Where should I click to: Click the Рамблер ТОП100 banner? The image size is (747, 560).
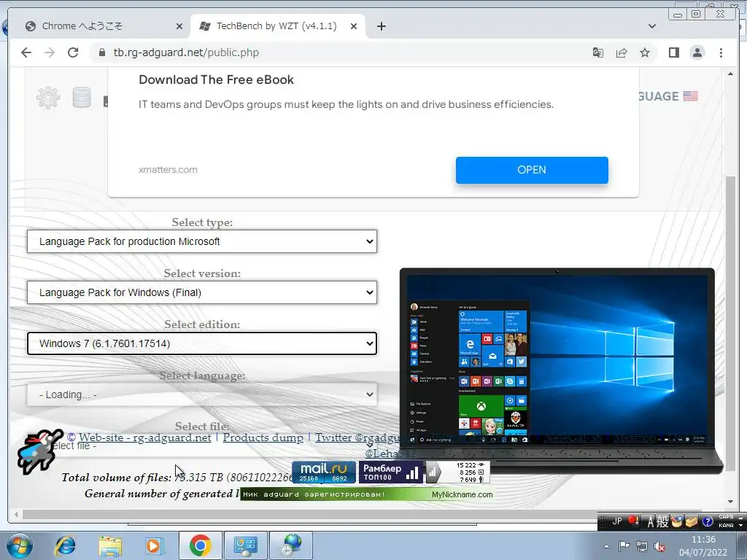391,472
